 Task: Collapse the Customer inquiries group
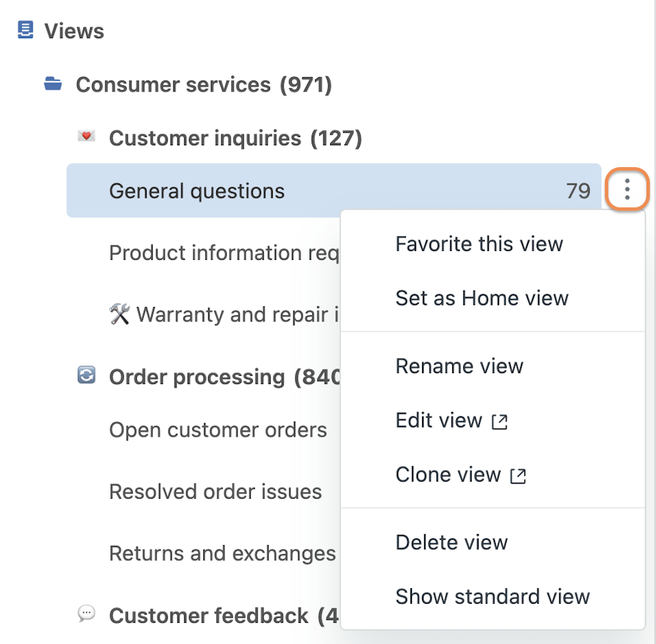click(x=235, y=138)
